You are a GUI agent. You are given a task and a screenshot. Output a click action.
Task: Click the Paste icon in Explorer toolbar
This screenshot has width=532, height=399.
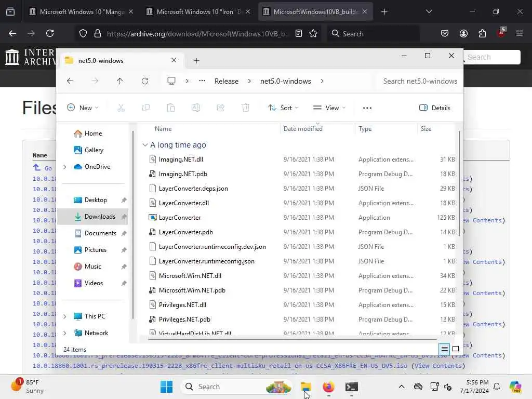click(x=170, y=108)
